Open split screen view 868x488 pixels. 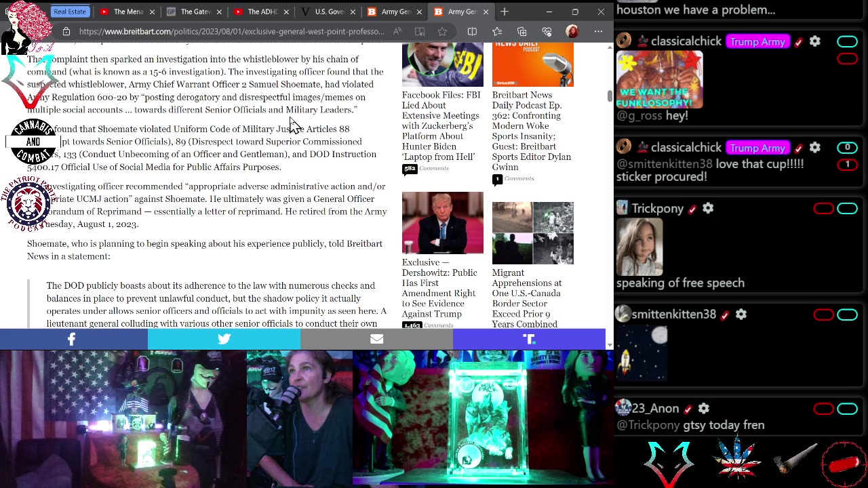pos(472,31)
